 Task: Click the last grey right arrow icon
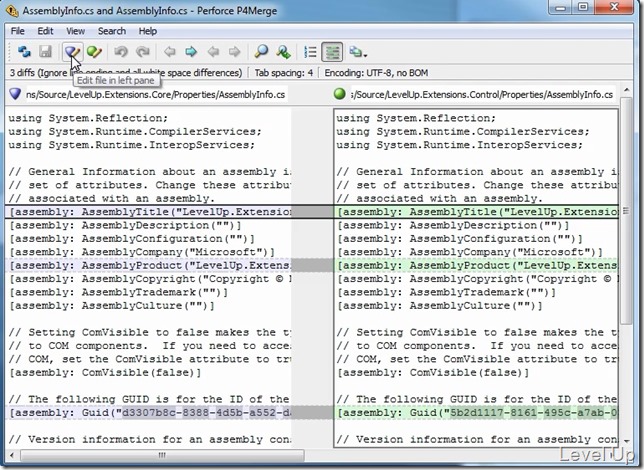(235, 52)
